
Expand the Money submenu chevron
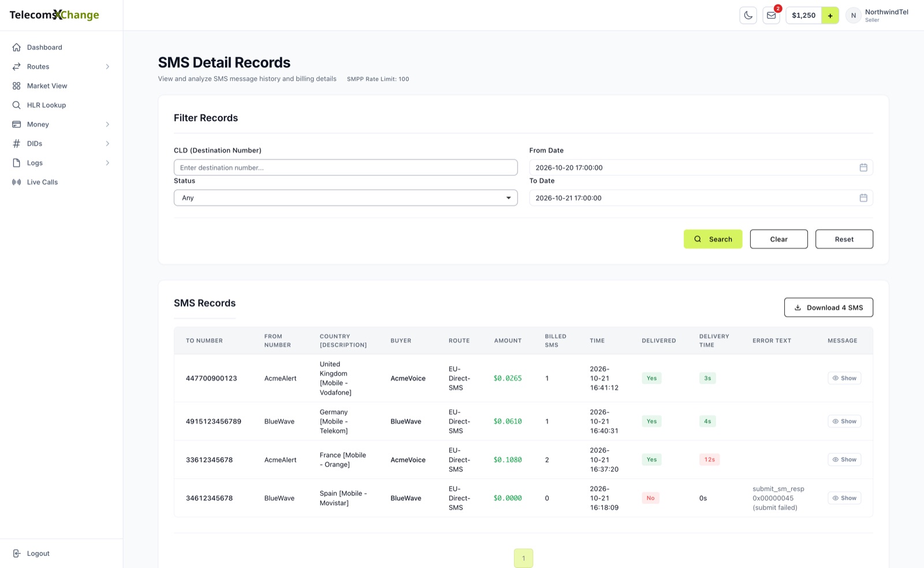click(107, 124)
